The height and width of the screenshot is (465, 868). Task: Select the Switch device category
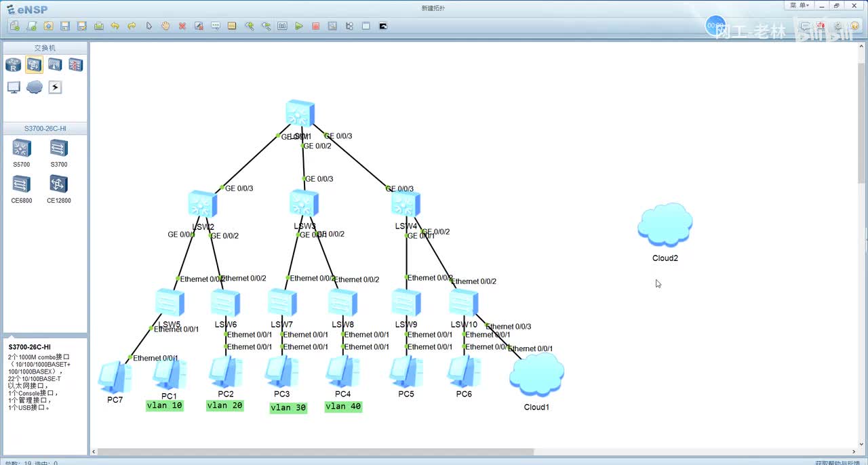[34, 65]
